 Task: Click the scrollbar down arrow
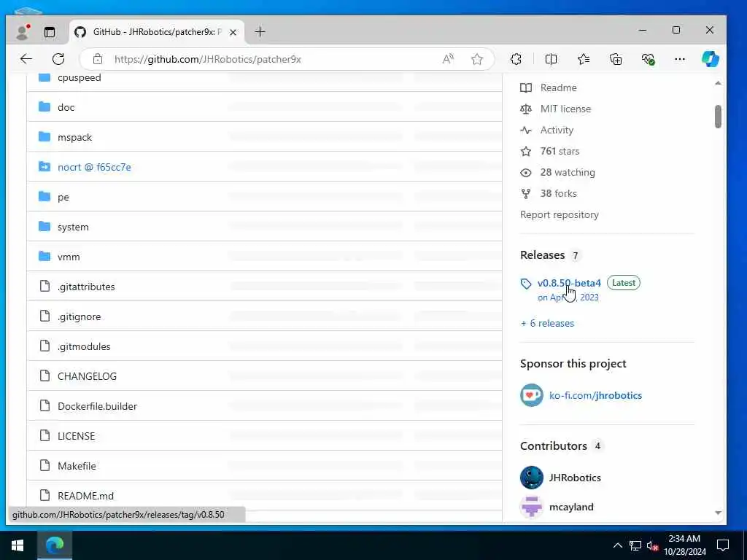point(718,513)
